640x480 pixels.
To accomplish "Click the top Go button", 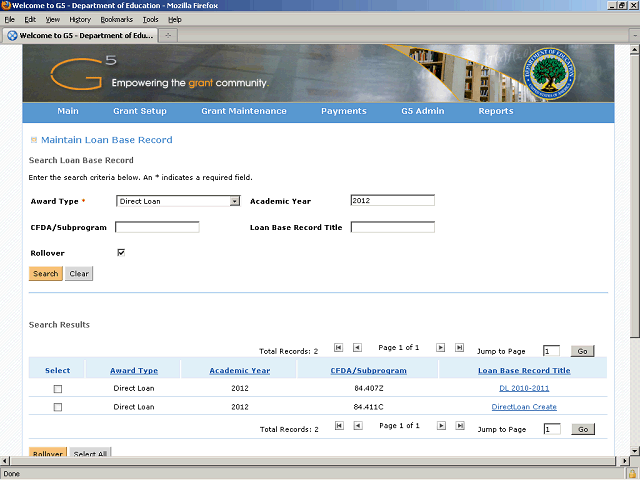I will tap(582, 351).
